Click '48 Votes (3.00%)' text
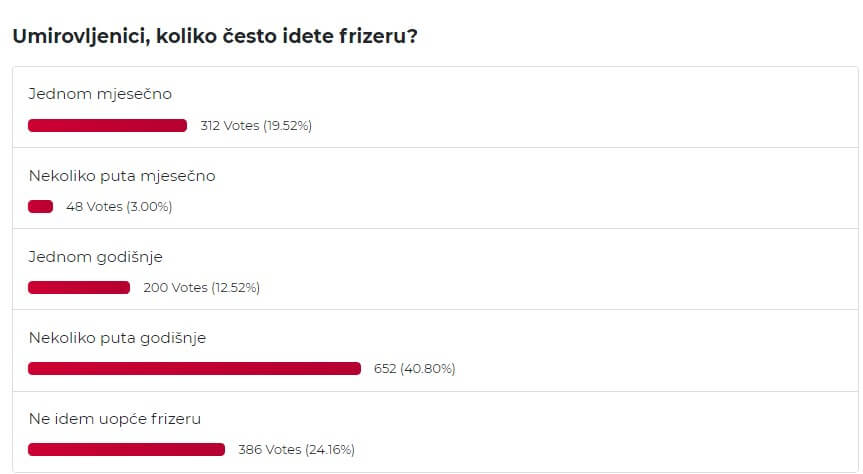The image size is (863, 474). pyautogui.click(x=119, y=206)
